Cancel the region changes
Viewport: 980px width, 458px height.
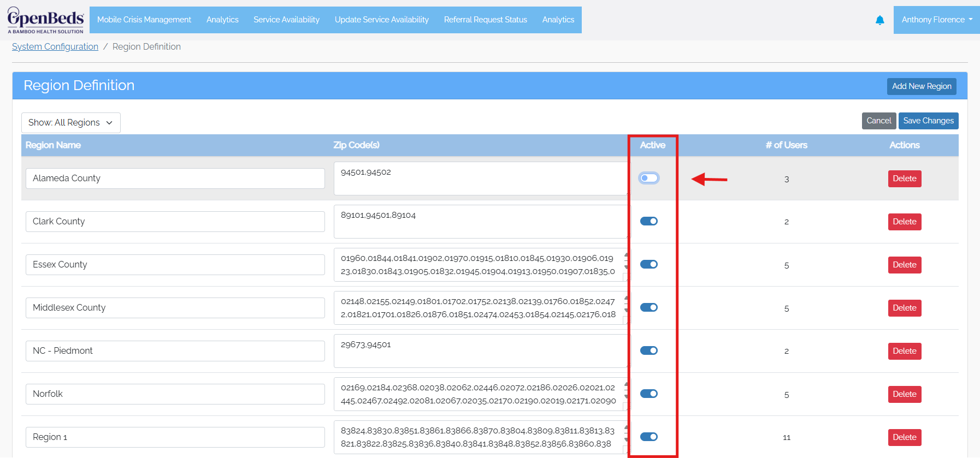(x=878, y=121)
